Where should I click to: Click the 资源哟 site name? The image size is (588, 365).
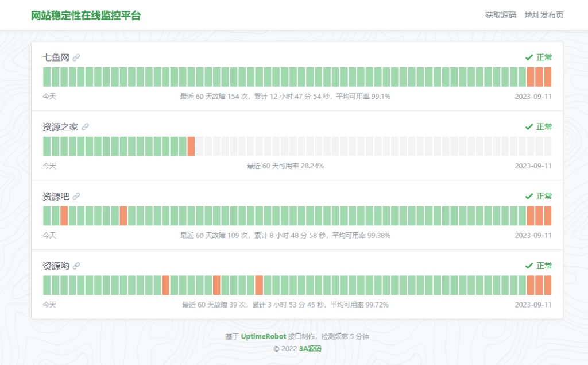coord(56,266)
